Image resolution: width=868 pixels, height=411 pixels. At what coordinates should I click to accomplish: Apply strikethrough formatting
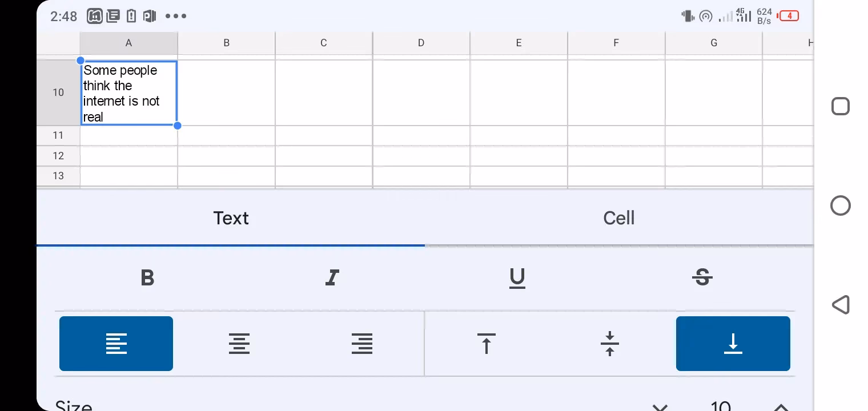702,278
